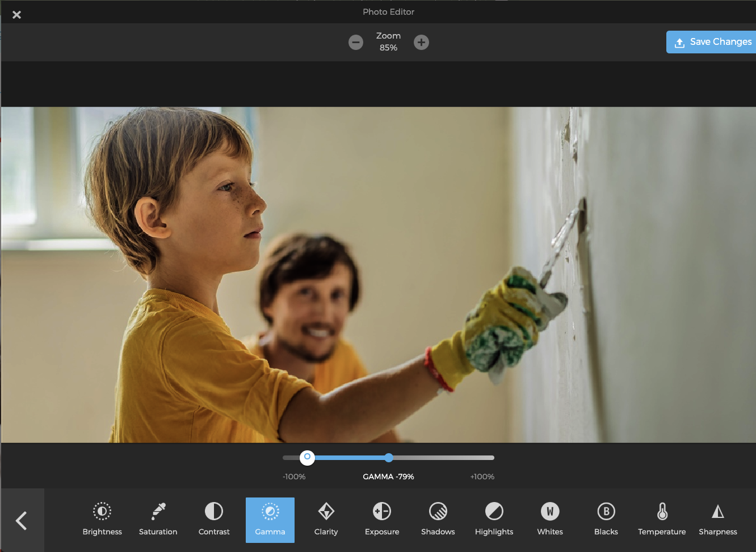Select the Whites adjustment icon

550,519
